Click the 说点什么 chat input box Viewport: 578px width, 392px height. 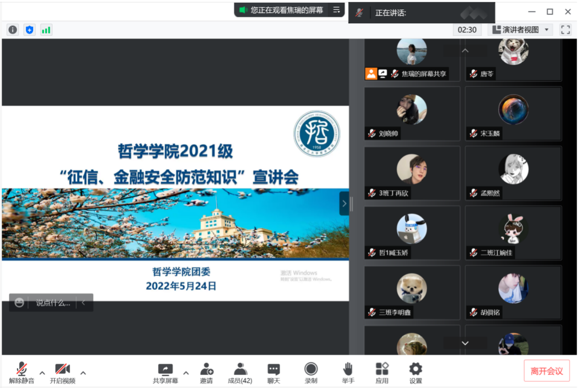tap(53, 303)
